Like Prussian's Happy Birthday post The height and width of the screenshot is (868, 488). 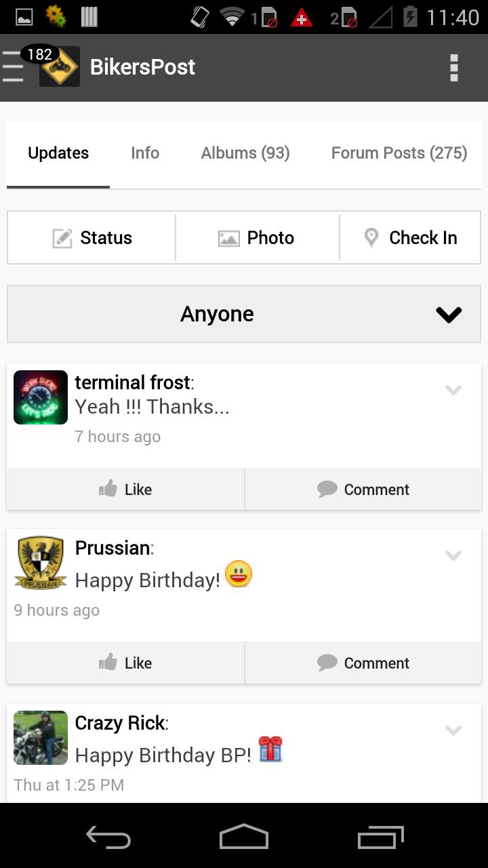(x=125, y=663)
